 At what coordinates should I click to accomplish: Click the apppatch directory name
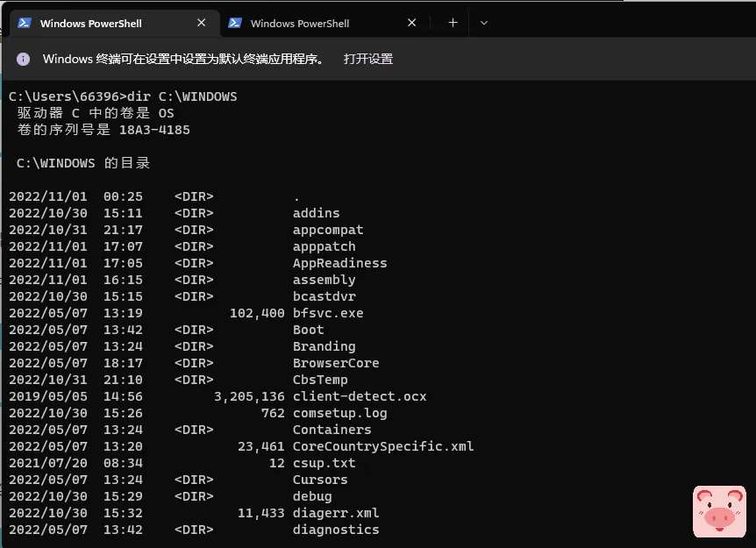pos(324,246)
